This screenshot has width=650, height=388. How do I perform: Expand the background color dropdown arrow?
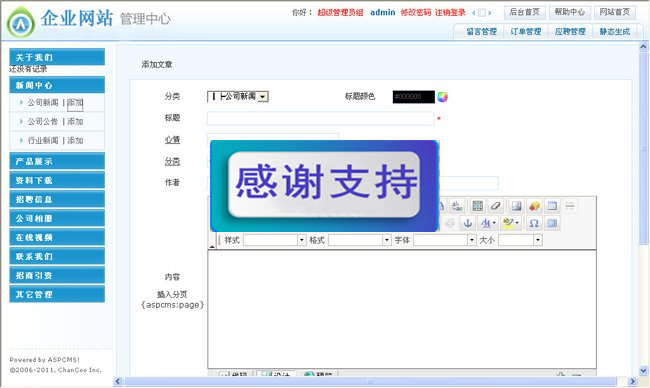pyautogui.click(x=517, y=223)
